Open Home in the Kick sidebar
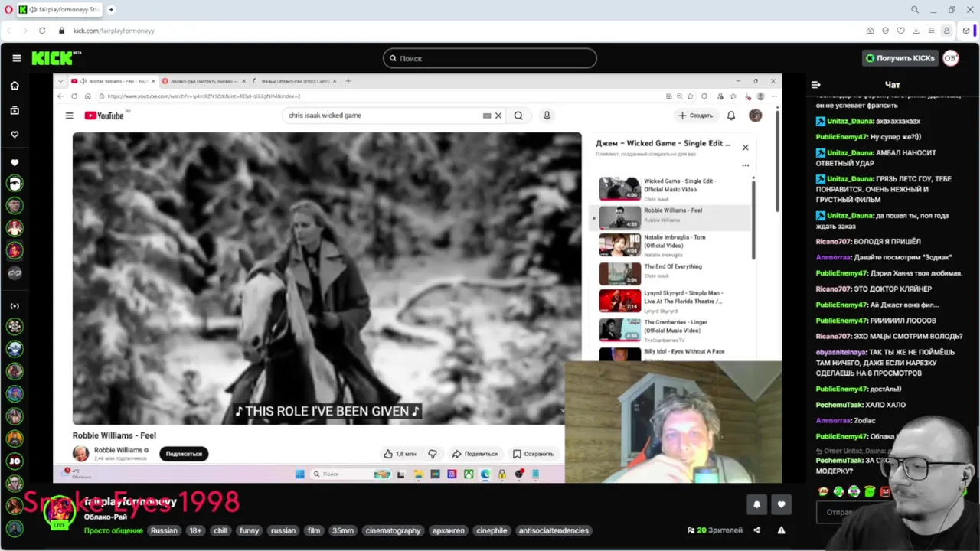This screenshot has height=551, width=980. click(x=15, y=86)
